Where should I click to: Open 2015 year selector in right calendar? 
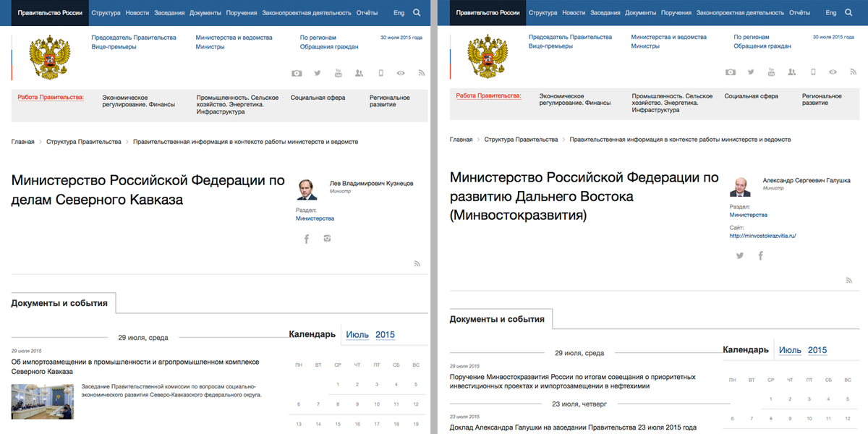[x=817, y=350]
